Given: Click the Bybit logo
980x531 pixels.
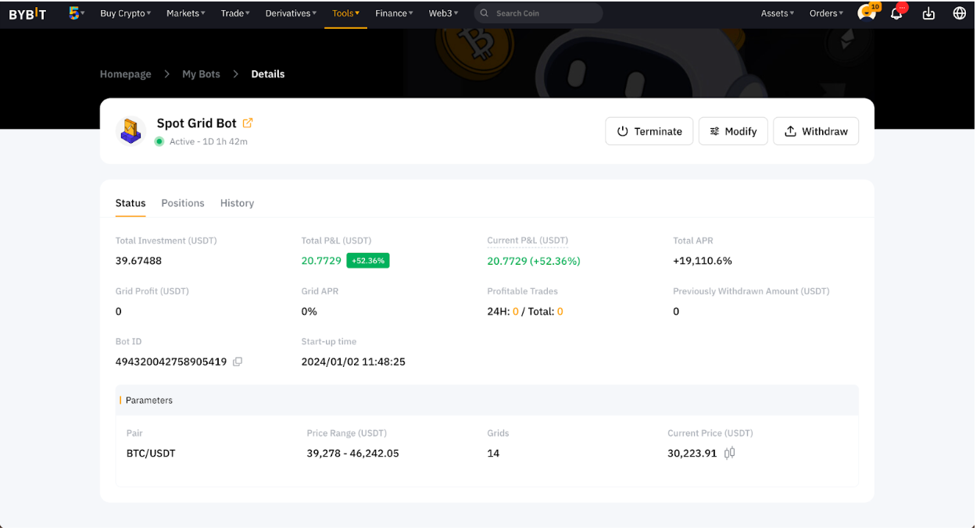Looking at the screenshot, I should [x=27, y=13].
